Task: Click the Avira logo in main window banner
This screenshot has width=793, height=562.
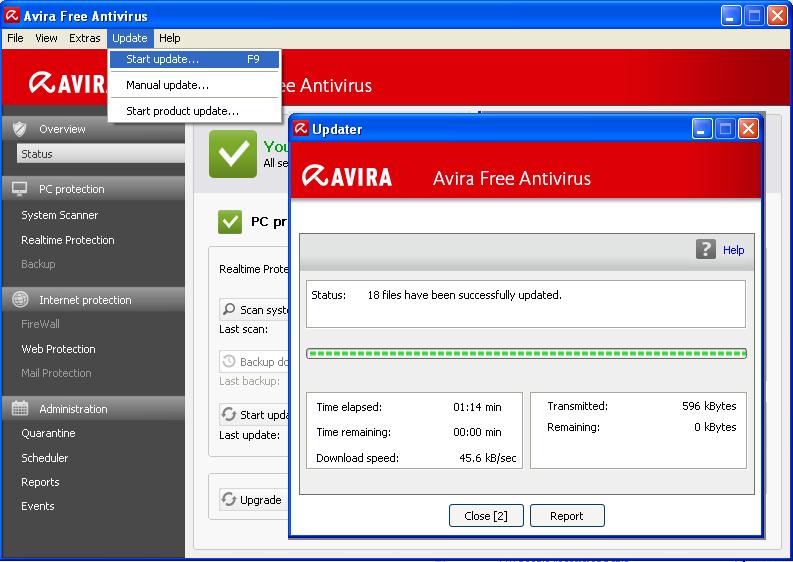Action: click(68, 82)
